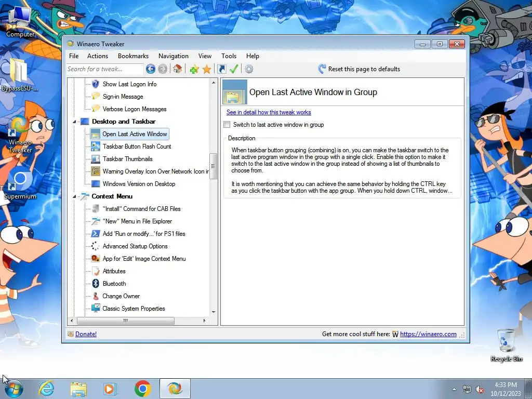Open Chrome from the taskbar
Screen dimensions: 532x399
(x=142, y=389)
